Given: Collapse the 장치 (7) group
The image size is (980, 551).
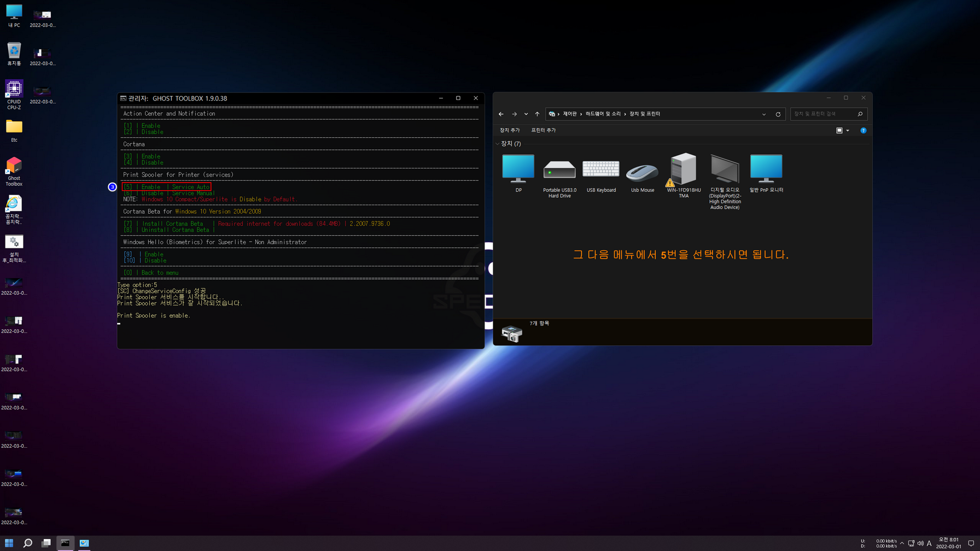Looking at the screenshot, I should click(497, 144).
